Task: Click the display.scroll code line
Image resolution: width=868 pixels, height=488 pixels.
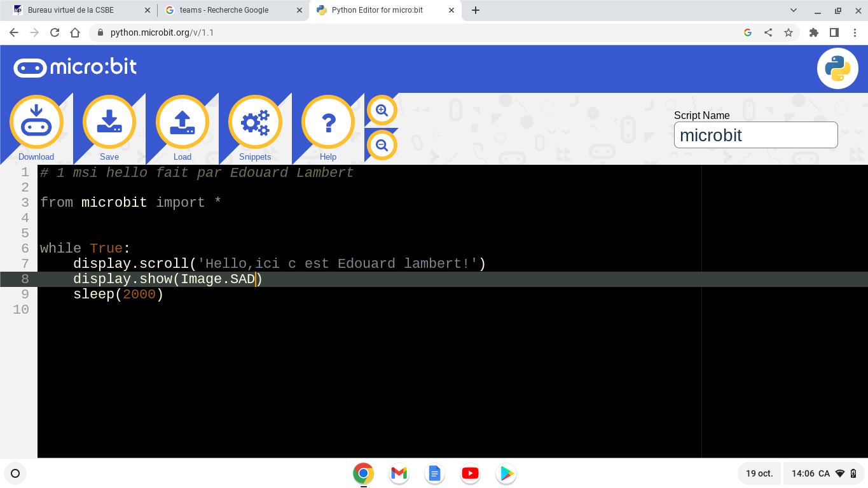Action: [x=279, y=264]
